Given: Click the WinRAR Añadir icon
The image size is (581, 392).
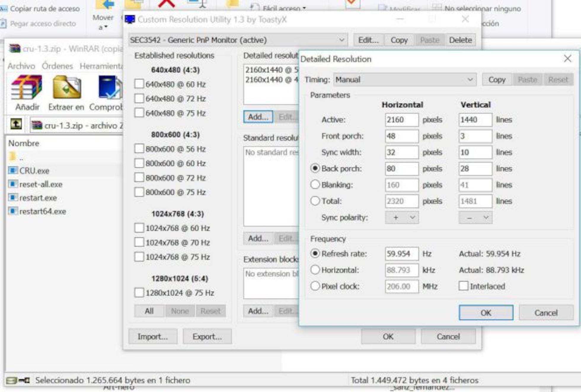Looking at the screenshot, I should (x=26, y=88).
